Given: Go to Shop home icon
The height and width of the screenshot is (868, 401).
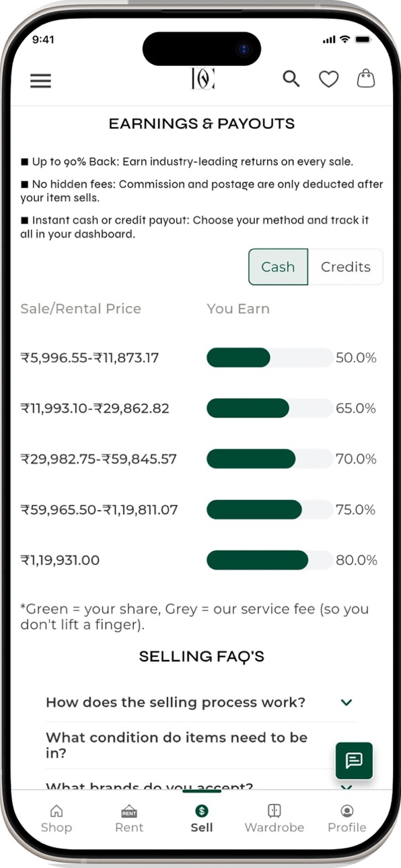Looking at the screenshot, I should point(57,818).
